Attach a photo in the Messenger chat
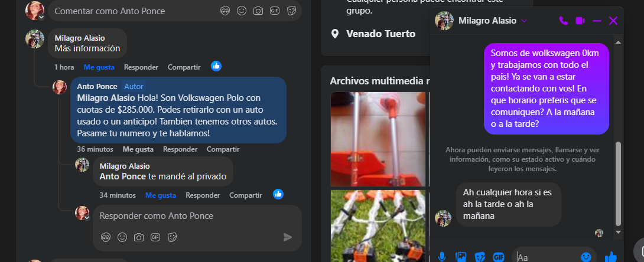 461,257
